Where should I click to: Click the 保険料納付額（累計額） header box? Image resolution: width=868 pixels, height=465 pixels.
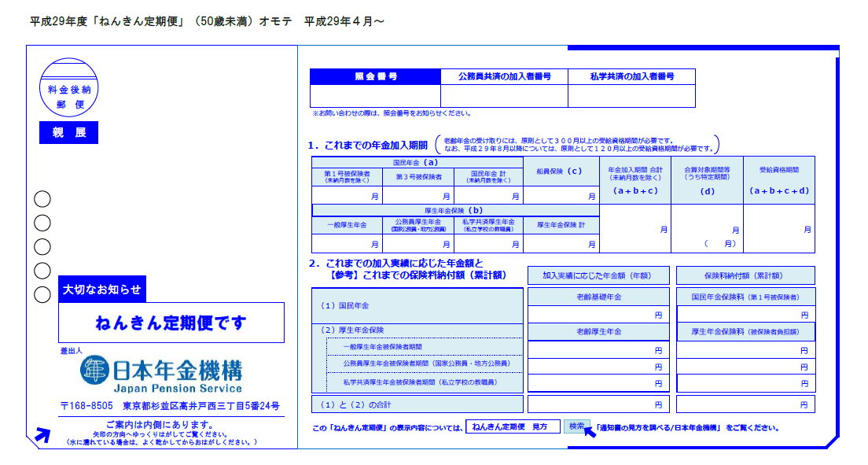point(745,275)
